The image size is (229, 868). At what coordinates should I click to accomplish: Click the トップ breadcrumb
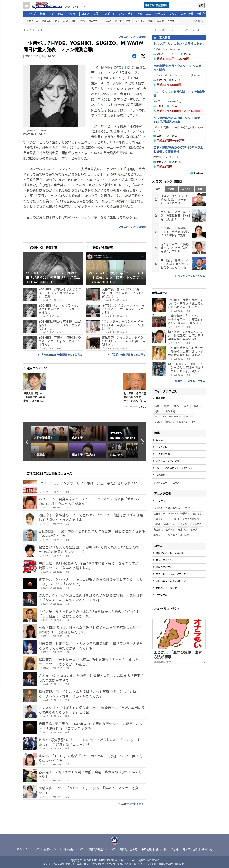[27, 30]
